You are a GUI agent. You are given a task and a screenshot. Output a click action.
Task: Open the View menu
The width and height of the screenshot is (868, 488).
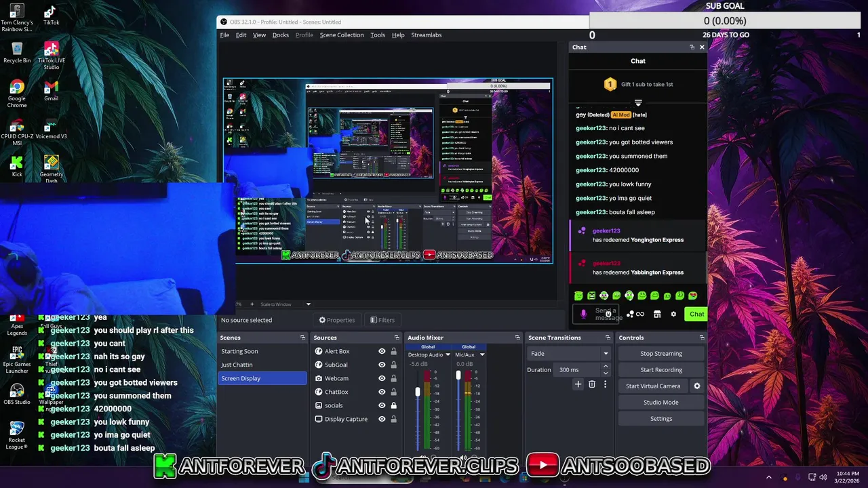click(259, 35)
